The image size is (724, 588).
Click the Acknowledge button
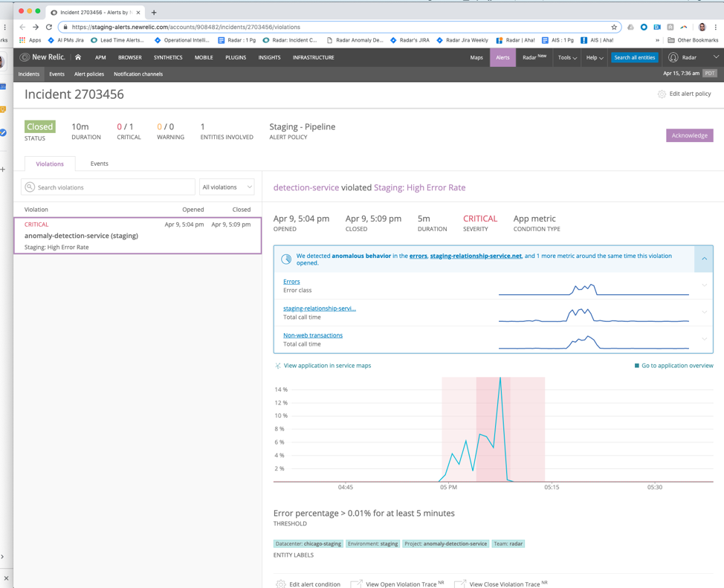tap(689, 135)
